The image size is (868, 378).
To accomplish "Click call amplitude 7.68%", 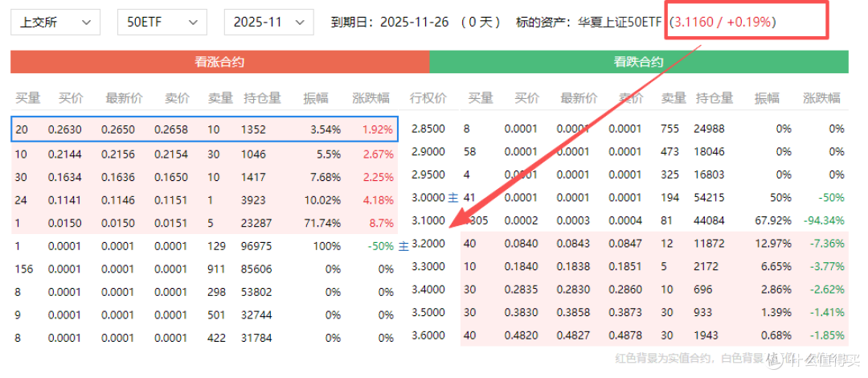I will 325,178.
